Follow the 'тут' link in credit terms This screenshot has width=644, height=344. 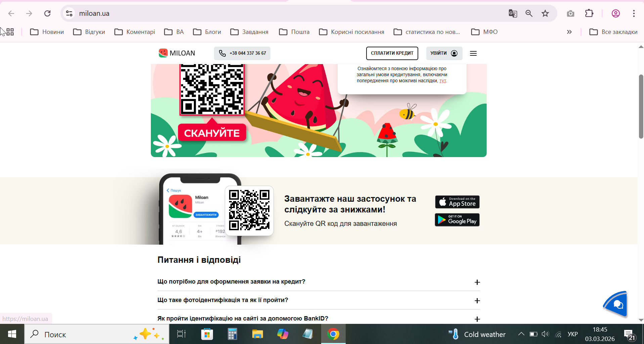click(443, 81)
